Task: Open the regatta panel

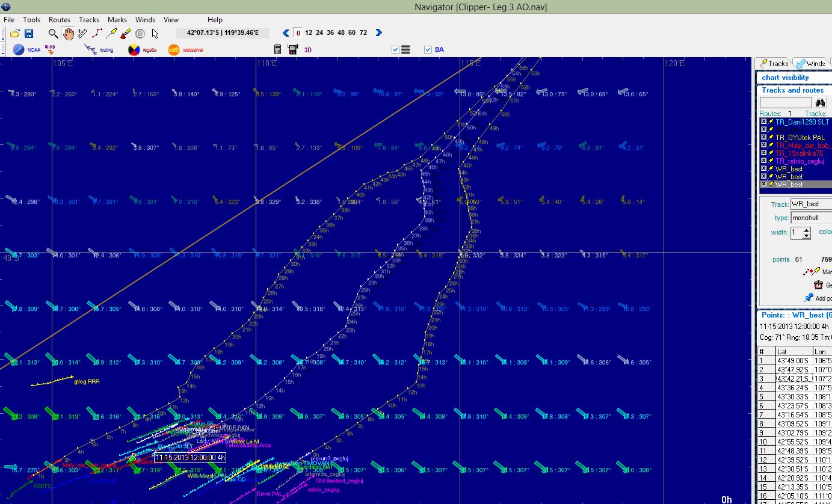Action: pyautogui.click(x=143, y=49)
